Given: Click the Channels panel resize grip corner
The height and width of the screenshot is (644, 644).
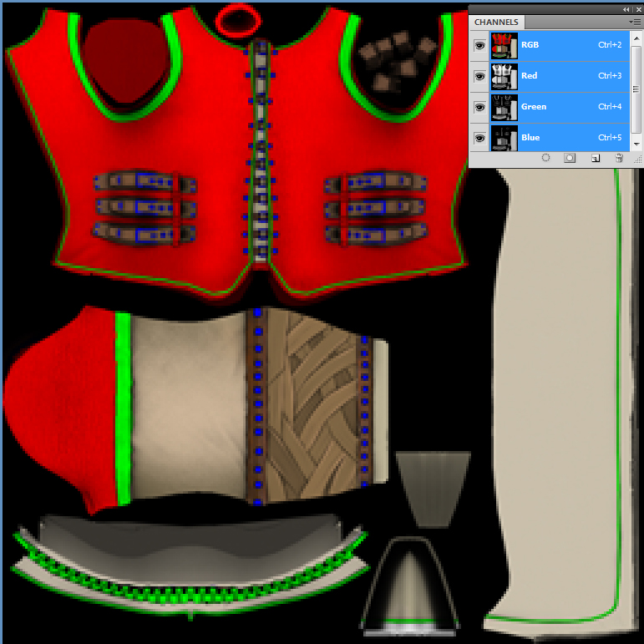Looking at the screenshot, I should pos(638,160).
